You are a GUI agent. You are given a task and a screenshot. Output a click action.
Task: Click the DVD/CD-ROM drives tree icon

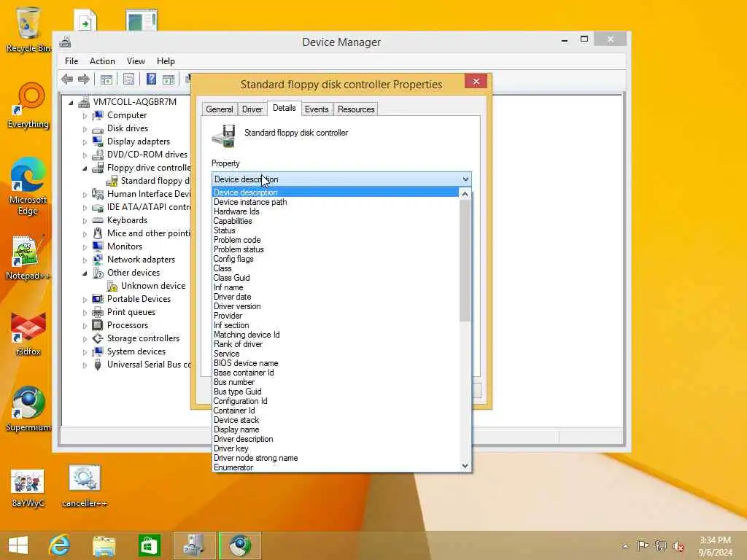coord(98,155)
